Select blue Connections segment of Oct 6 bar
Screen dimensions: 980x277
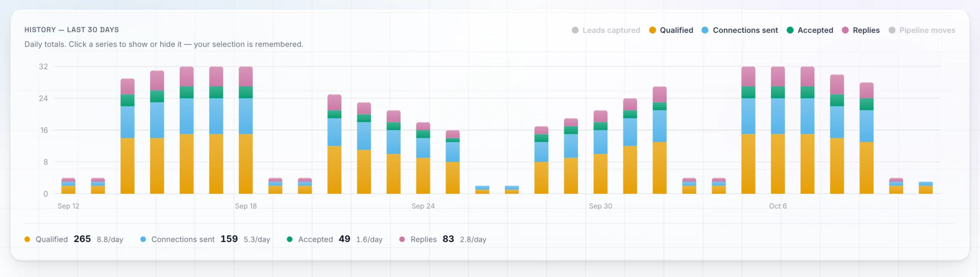tap(778, 116)
